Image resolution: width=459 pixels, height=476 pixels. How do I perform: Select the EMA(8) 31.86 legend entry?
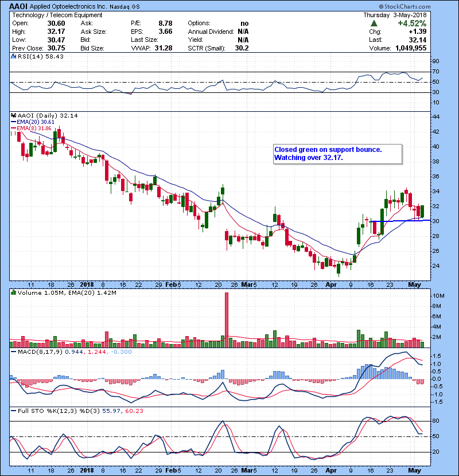tap(34, 128)
